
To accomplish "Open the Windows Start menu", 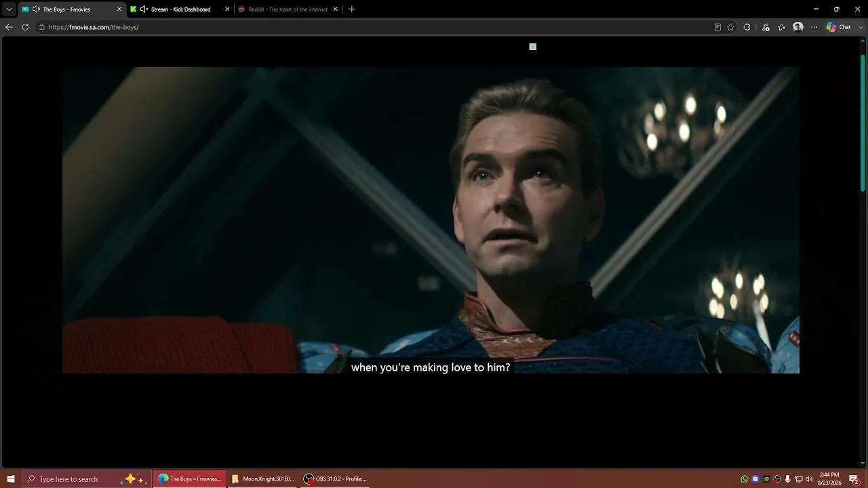I will click(11, 479).
